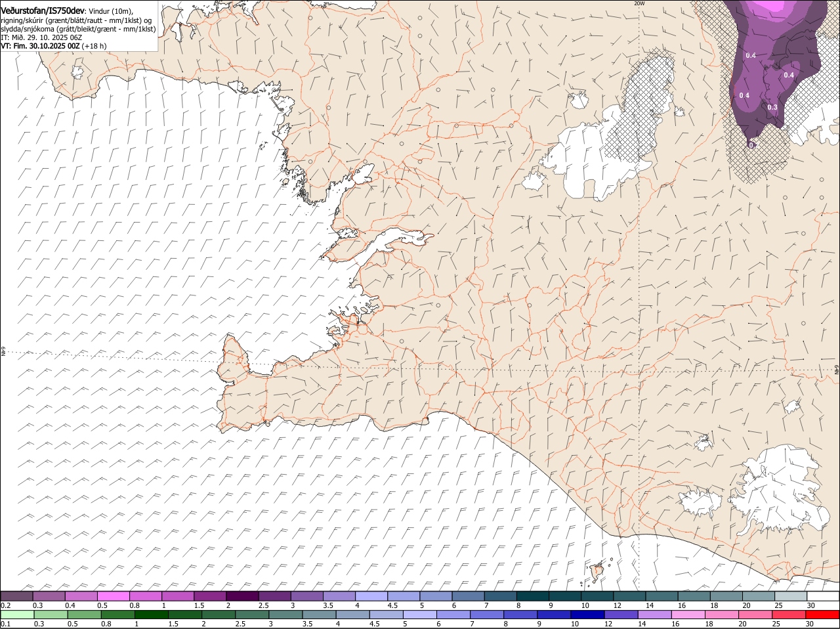Click the 'rigning/skúrir' legend description line
Viewport: 840px width, 629px height.
point(77,20)
